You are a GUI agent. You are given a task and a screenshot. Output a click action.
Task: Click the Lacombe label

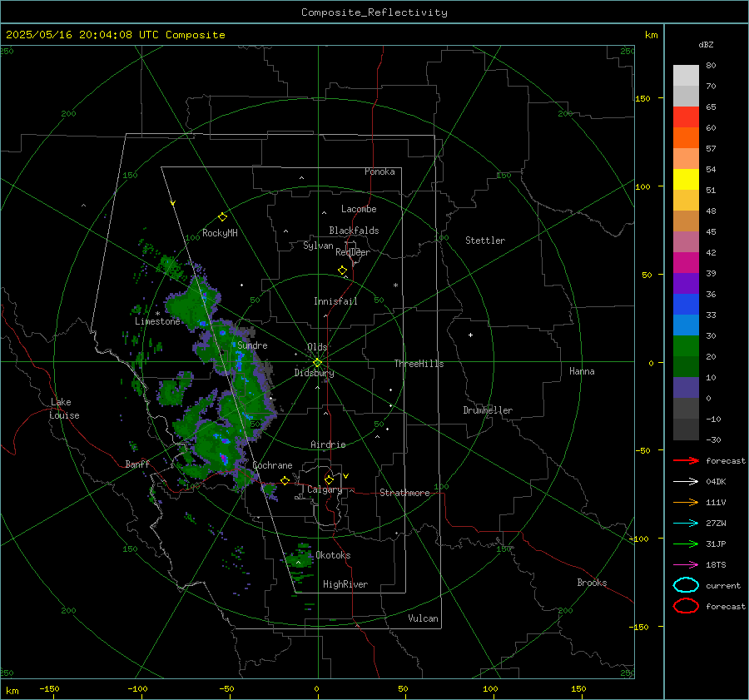pyautogui.click(x=359, y=209)
